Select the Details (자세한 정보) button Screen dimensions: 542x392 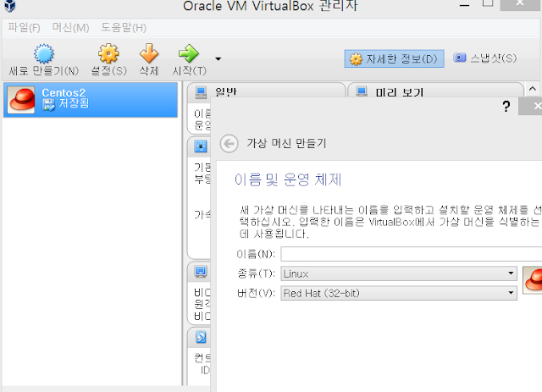tap(394, 58)
